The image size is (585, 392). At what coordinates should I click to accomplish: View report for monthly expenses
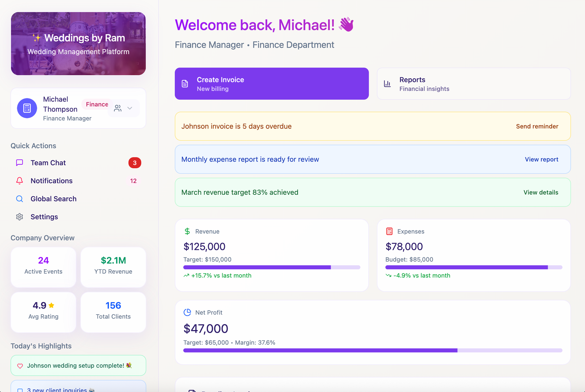pyautogui.click(x=541, y=159)
